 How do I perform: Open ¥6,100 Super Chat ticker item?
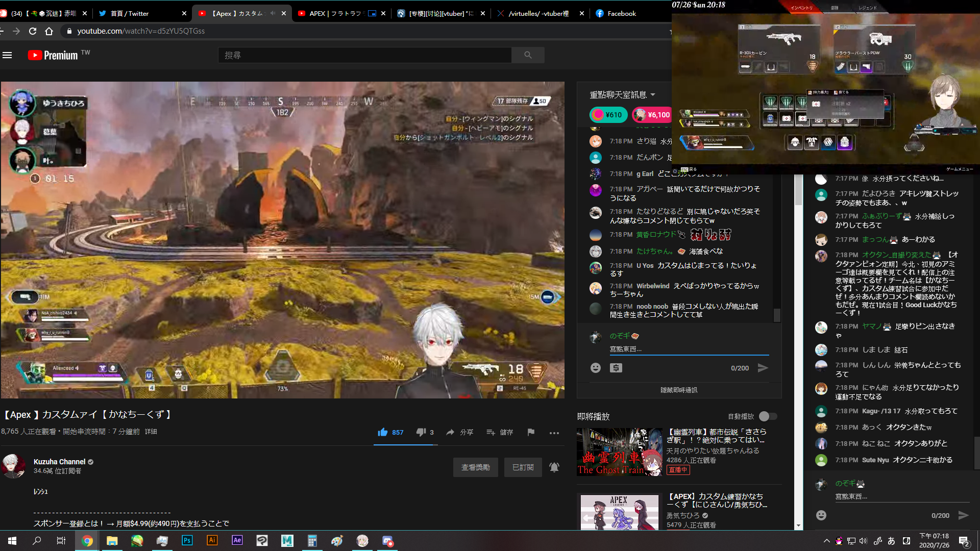click(651, 115)
